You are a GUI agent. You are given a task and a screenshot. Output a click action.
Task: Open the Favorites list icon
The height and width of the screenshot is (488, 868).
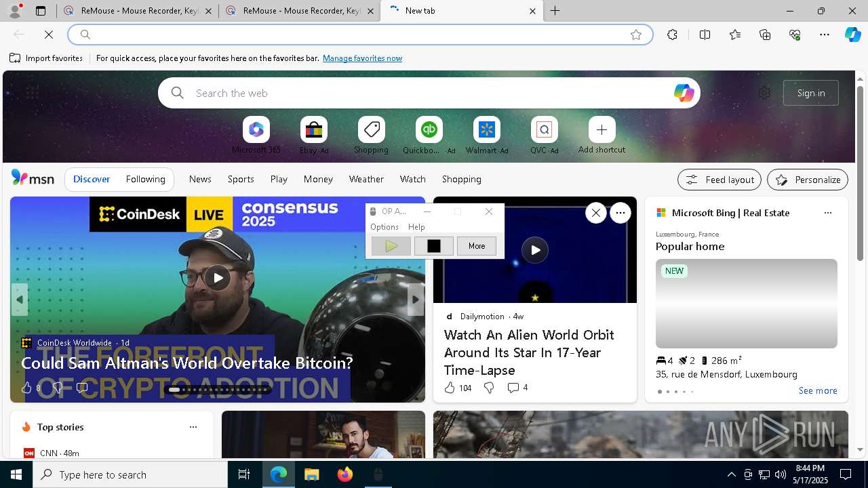pos(735,35)
